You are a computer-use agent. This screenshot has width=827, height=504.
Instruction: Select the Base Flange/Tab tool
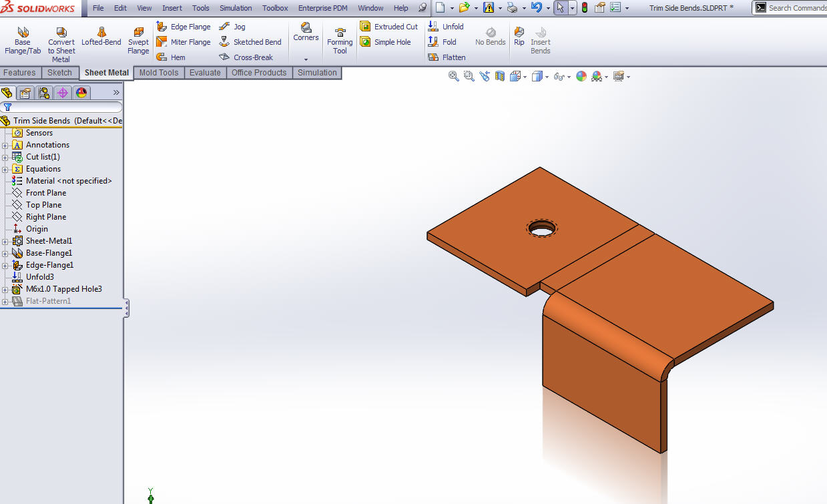23,41
